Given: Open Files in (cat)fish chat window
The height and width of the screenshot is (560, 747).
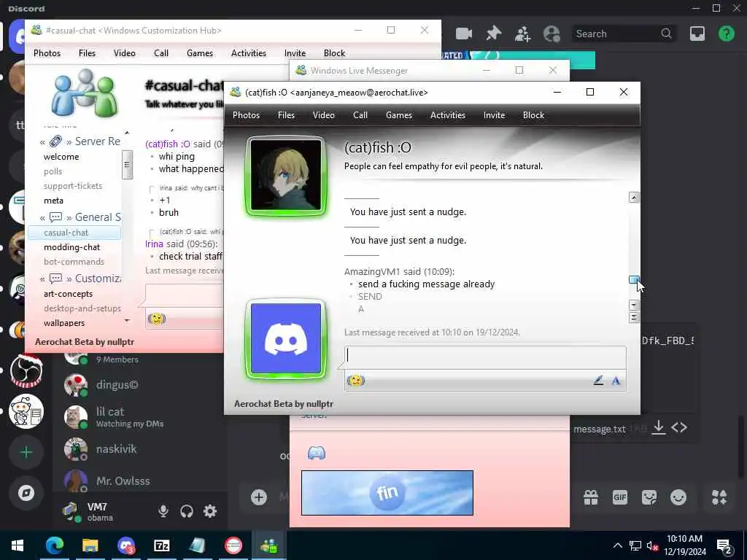Looking at the screenshot, I should (286, 115).
